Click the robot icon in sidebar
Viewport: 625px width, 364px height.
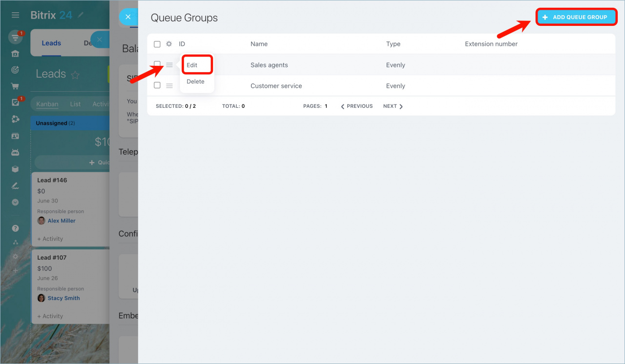click(x=15, y=152)
